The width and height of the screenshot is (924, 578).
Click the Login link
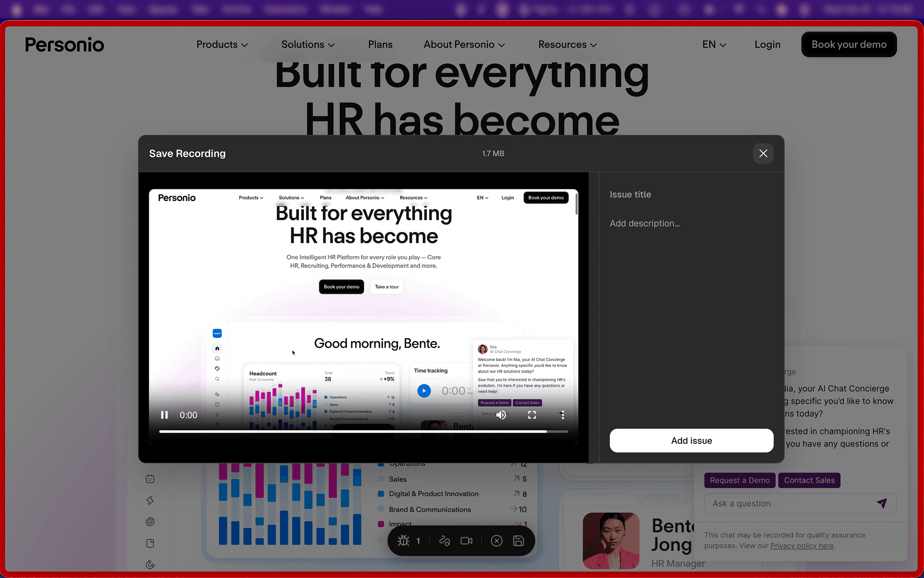pyautogui.click(x=767, y=45)
